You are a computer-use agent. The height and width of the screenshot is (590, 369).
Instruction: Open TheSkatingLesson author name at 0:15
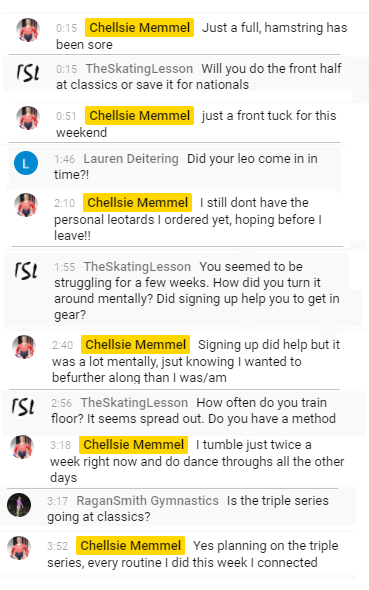point(139,68)
